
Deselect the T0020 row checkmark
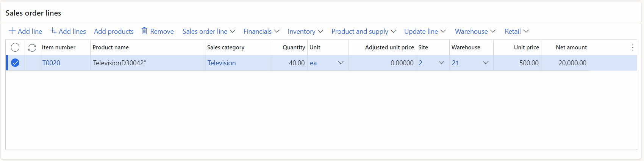(x=15, y=63)
